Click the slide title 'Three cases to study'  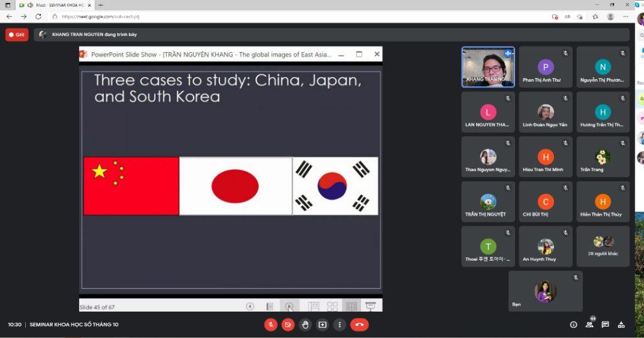tap(228, 88)
